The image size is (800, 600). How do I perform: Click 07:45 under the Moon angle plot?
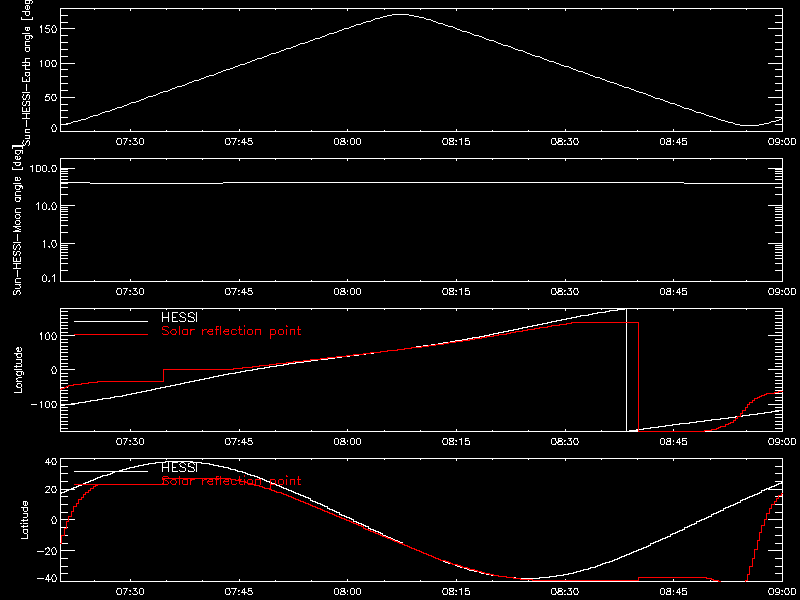click(239, 292)
